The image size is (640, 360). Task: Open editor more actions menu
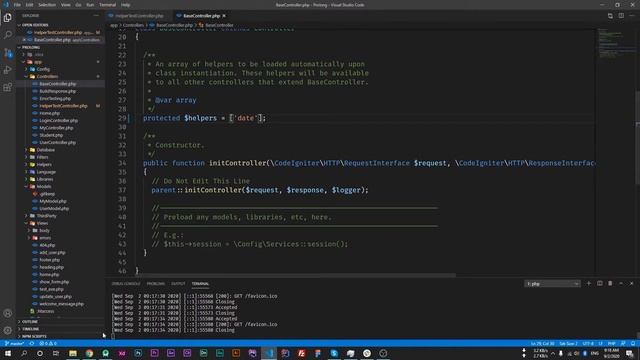pyautogui.click(x=631, y=16)
